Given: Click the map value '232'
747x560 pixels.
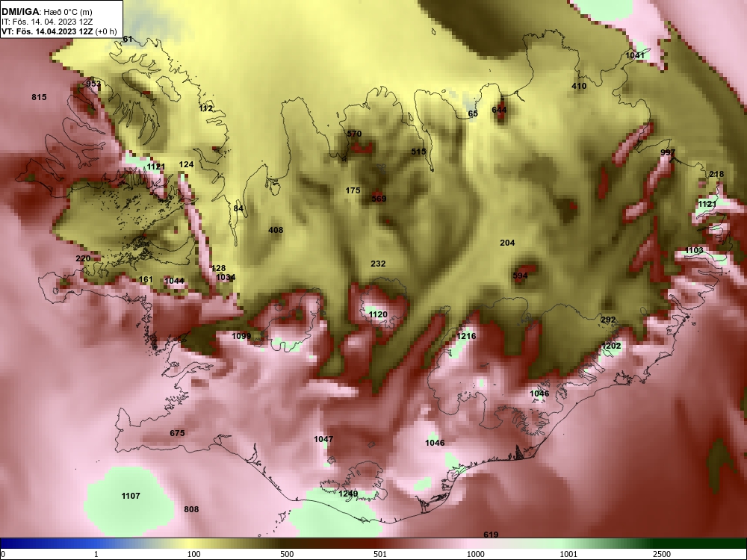Looking at the screenshot, I should (378, 264).
